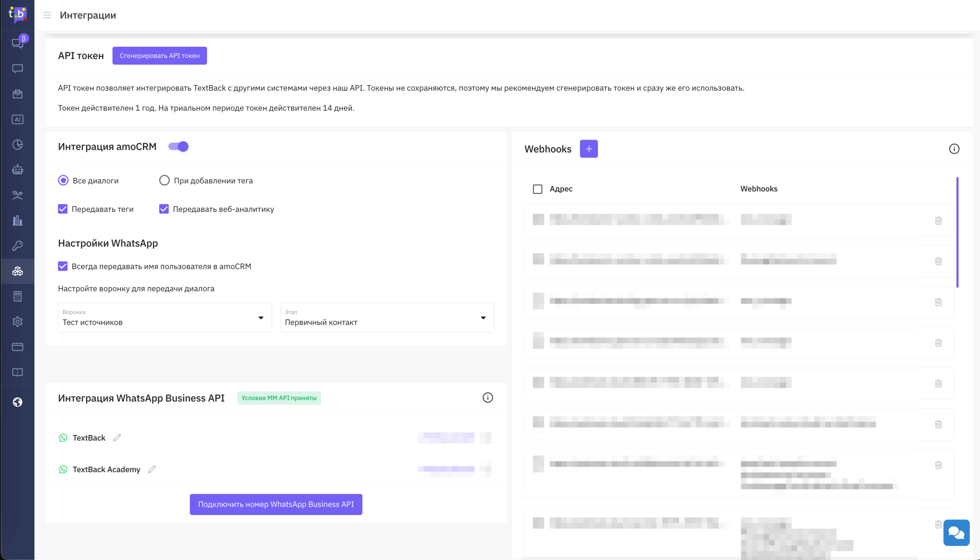The image size is (980, 560).
Task: Uncheck Передавать веб-аналитику checkbox
Action: click(x=164, y=209)
